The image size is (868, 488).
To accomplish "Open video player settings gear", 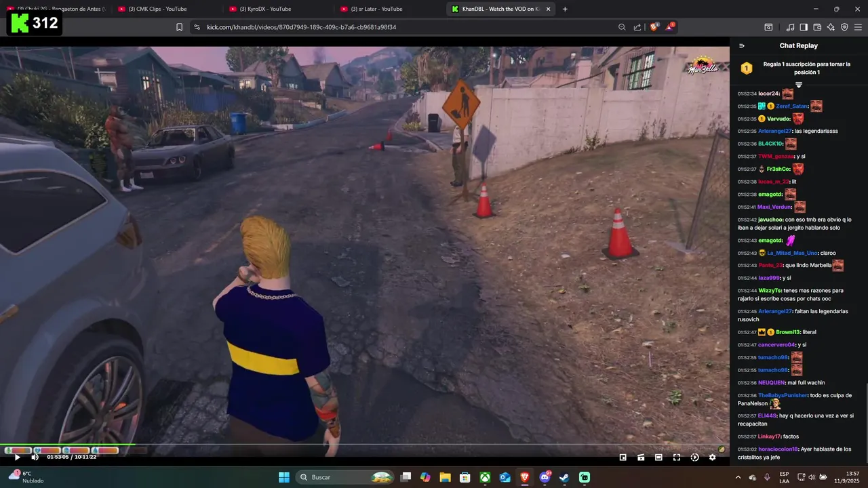I will click(712, 457).
